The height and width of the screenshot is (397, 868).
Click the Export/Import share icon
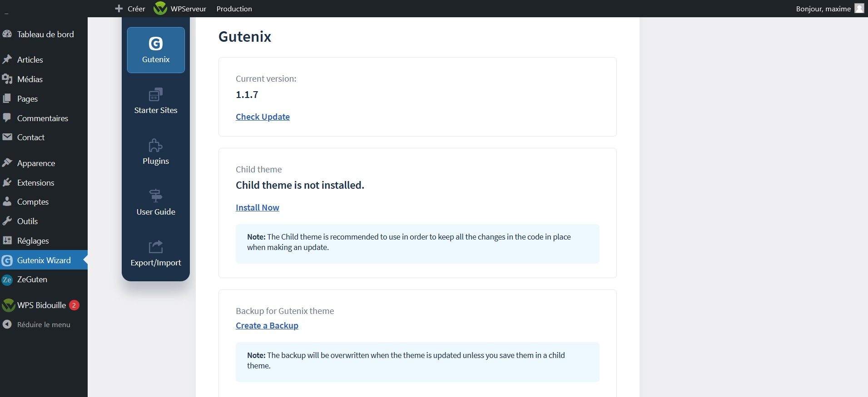156,247
